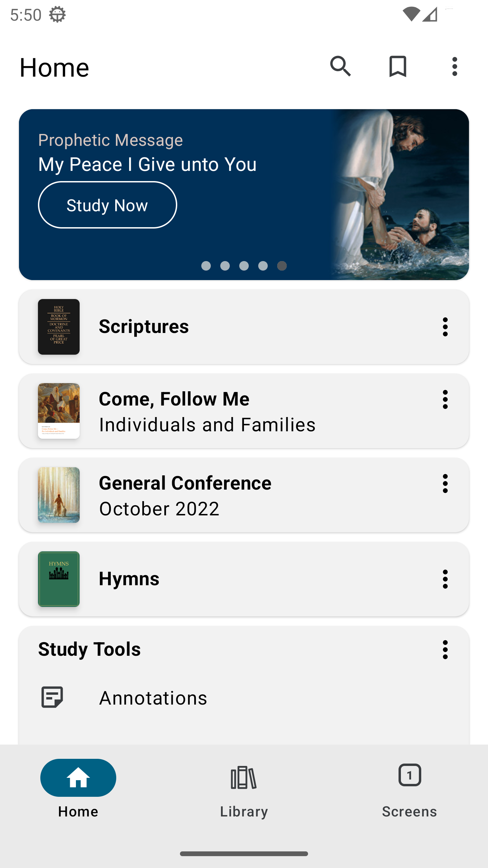This screenshot has width=488, height=868.
Task: Open the Screens counter icon
Action: 410,775
